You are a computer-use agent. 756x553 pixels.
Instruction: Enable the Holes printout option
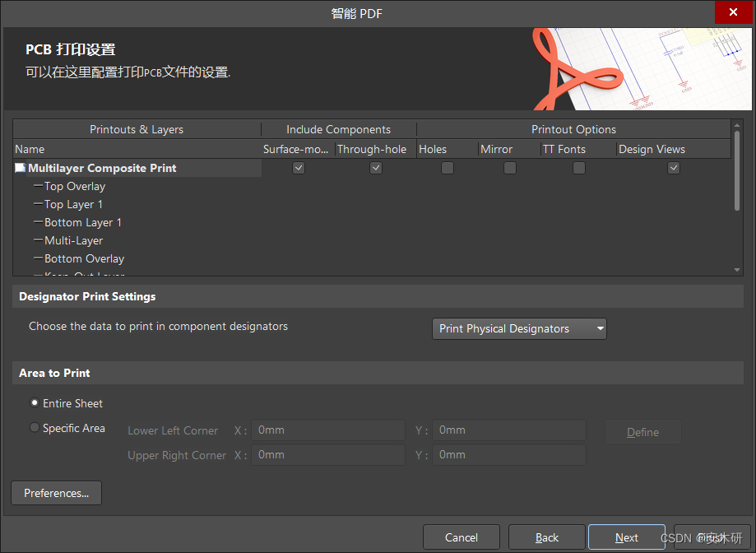pos(447,168)
